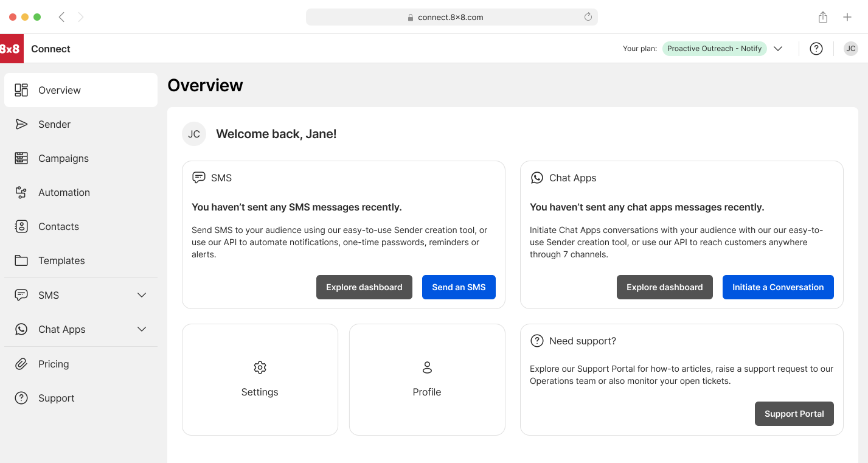Screen dimensions: 868x463
Task: Open the plan dropdown chevron
Action: pyautogui.click(x=778, y=49)
